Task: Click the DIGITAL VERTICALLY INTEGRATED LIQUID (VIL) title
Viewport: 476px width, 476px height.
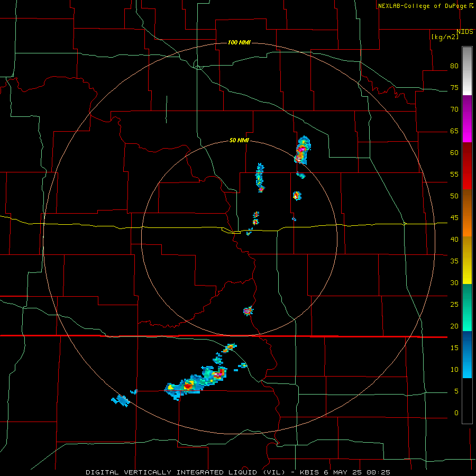Action: pos(186,472)
